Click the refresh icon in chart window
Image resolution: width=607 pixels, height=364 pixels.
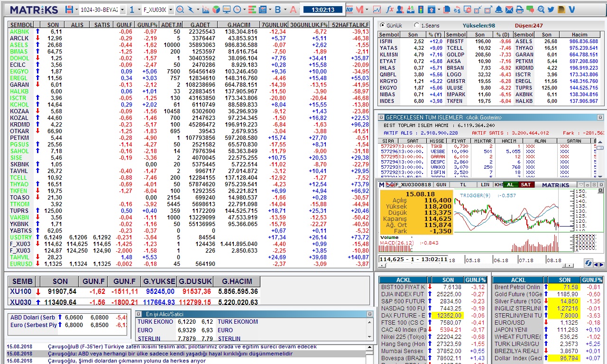588,263
